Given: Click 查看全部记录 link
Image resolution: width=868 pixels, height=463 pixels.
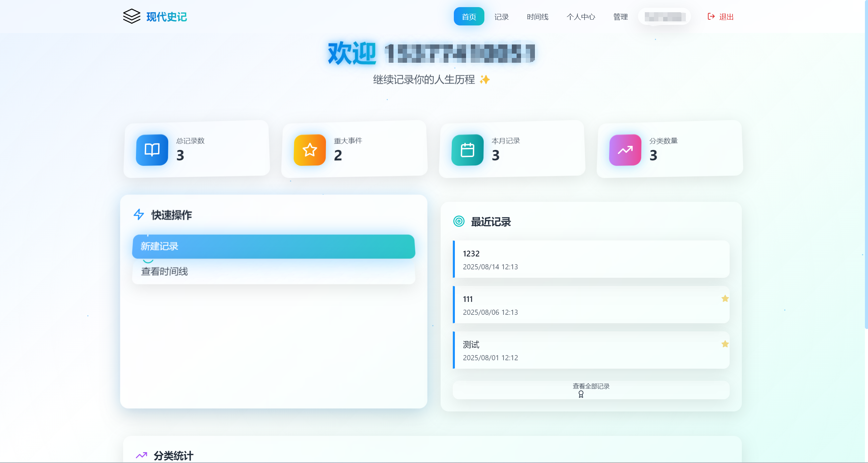Looking at the screenshot, I should coord(591,387).
